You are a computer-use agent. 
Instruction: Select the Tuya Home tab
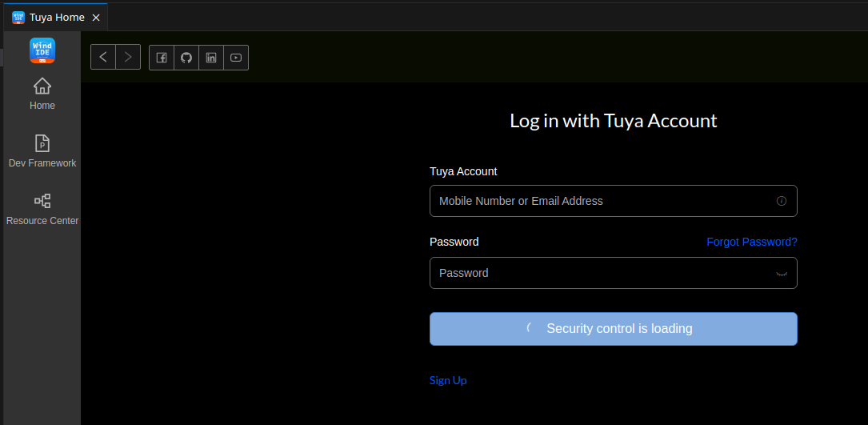[x=55, y=17]
